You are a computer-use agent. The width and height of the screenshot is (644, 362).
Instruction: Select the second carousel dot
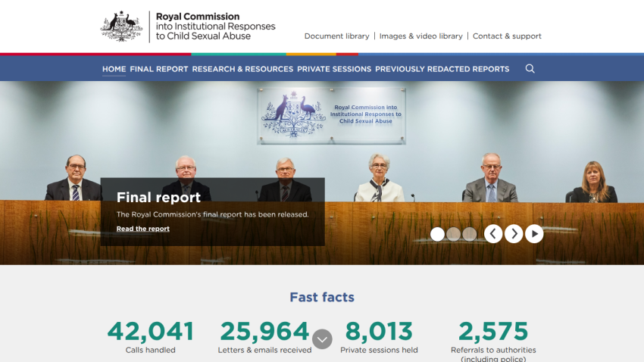(x=453, y=234)
